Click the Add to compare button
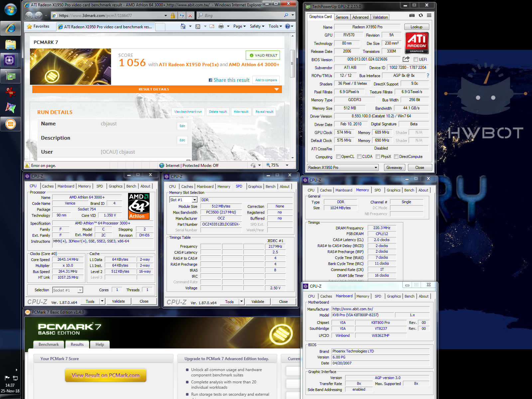Screen dimensions: 532x399 [266, 80]
